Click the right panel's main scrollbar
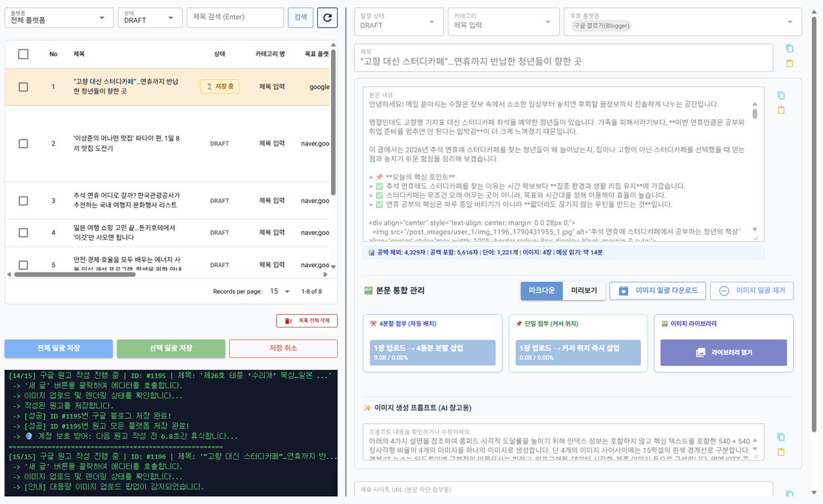Image resolution: width=823 pixels, height=504 pixels. pyautogui.click(x=814, y=223)
